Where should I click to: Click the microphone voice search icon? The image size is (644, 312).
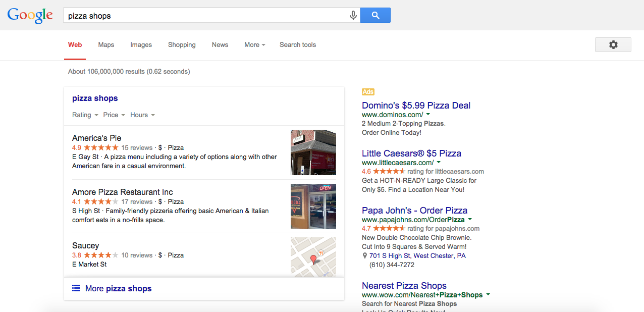point(353,16)
